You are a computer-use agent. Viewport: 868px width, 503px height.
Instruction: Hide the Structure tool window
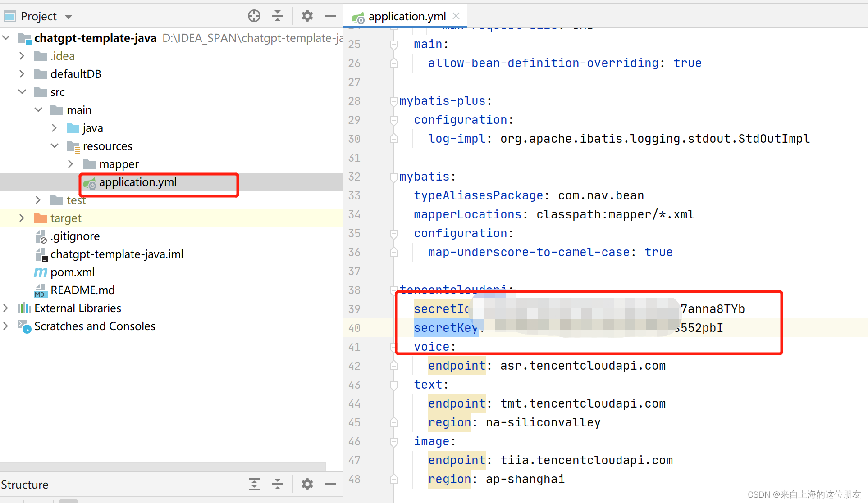(331, 484)
